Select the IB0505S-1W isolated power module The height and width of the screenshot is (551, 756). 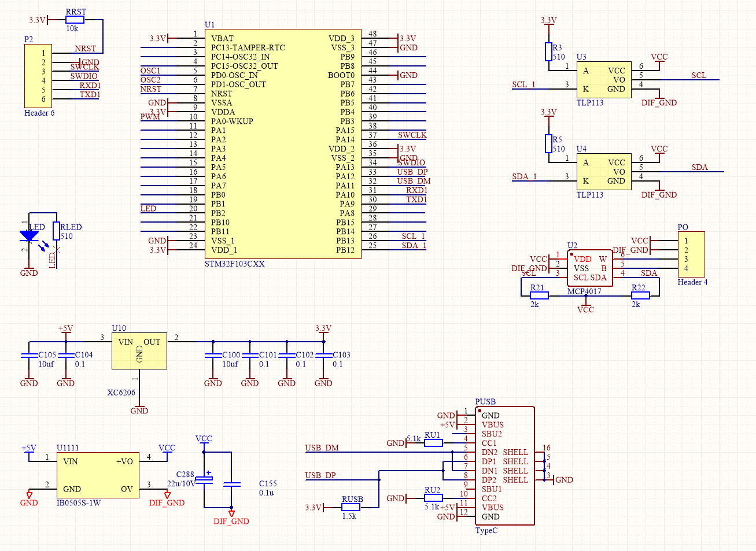pos(98,475)
